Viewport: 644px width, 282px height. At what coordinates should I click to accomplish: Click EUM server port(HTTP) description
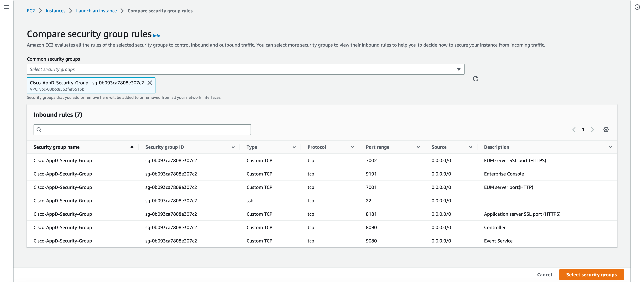click(x=508, y=187)
